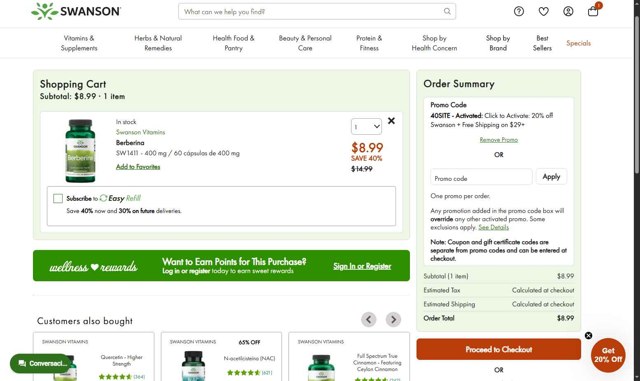
Task: Click 'Estimated Tax' row label
Action: pos(442,290)
